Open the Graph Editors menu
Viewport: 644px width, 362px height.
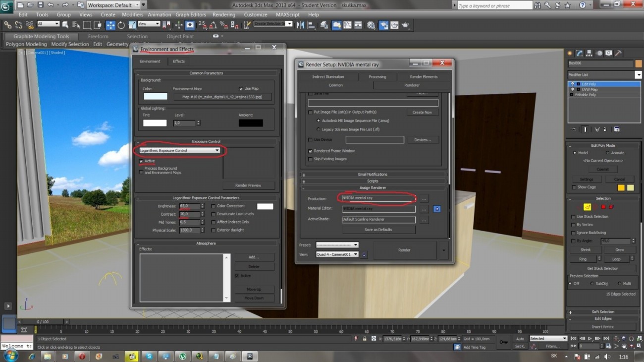tap(191, 15)
